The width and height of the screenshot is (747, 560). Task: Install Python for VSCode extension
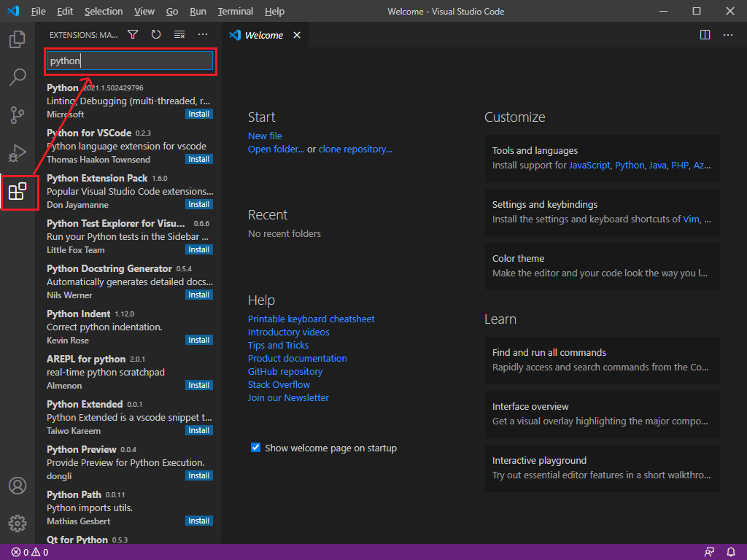coord(198,159)
